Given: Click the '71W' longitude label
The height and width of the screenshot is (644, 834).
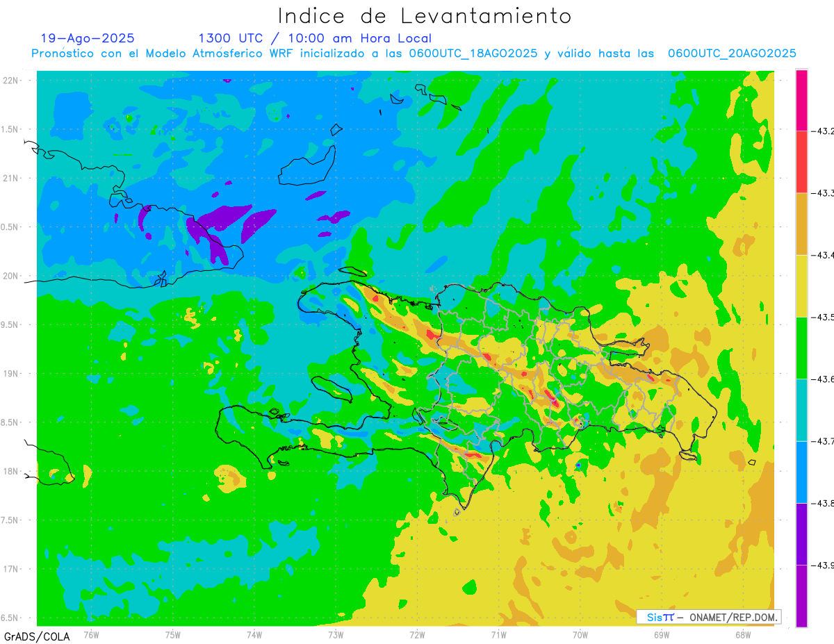Looking at the screenshot, I should click(x=498, y=634).
